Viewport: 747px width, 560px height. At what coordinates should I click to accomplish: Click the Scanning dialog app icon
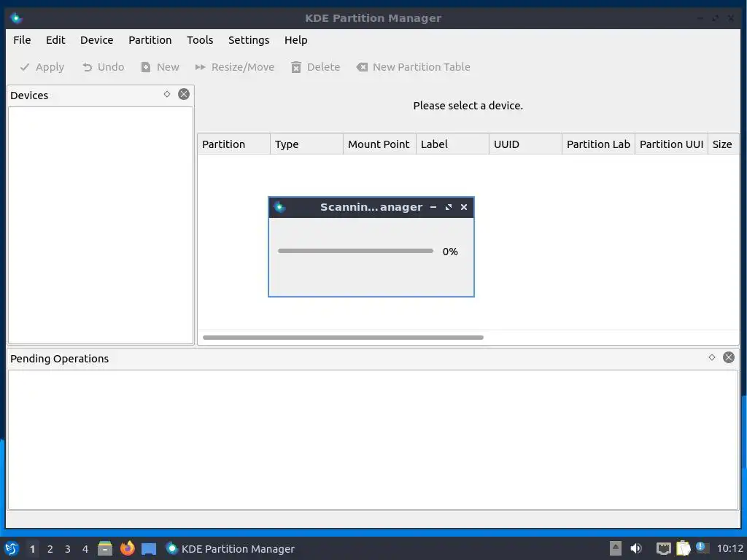click(x=279, y=207)
